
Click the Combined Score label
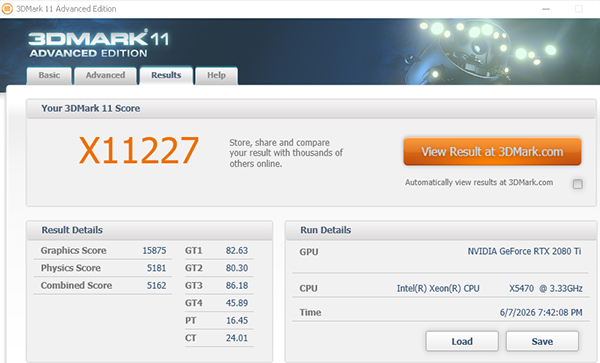[76, 285]
